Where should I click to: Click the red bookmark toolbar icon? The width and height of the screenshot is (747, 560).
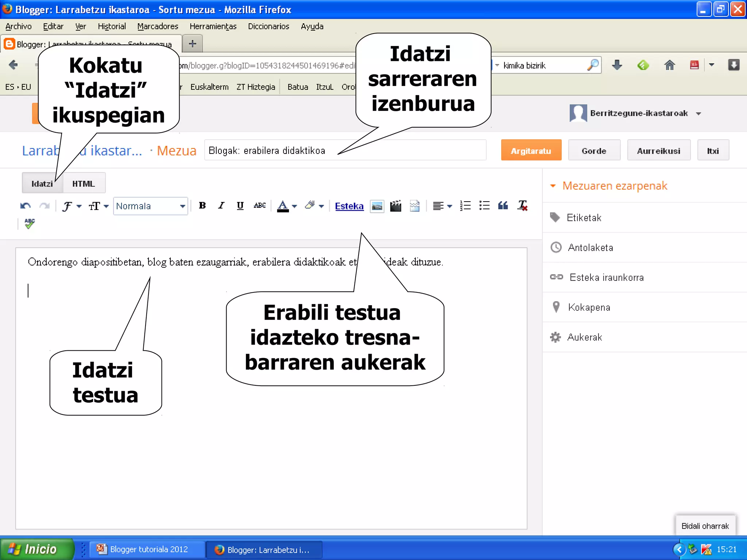(694, 65)
